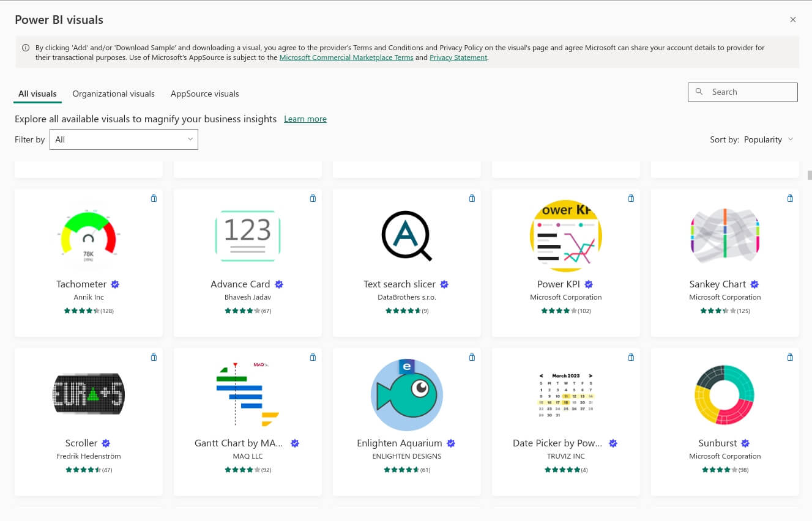Click the certified badge next to Tachometer
Image resolution: width=812 pixels, height=521 pixels.
click(x=115, y=284)
